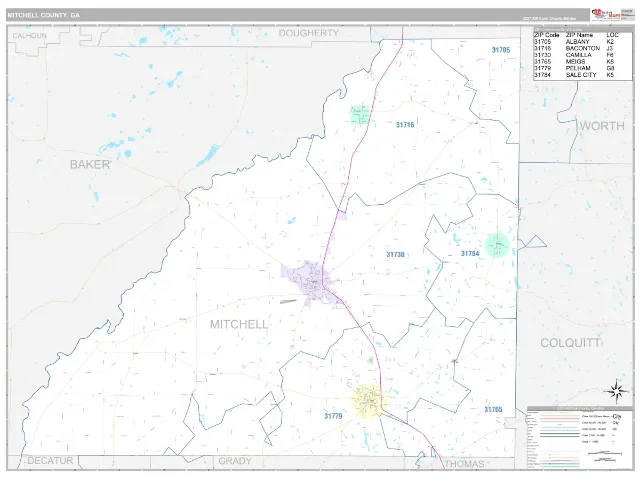Click the blue 31765 ZIP label on the map
Screen dimensions: 640x480
[493, 409]
